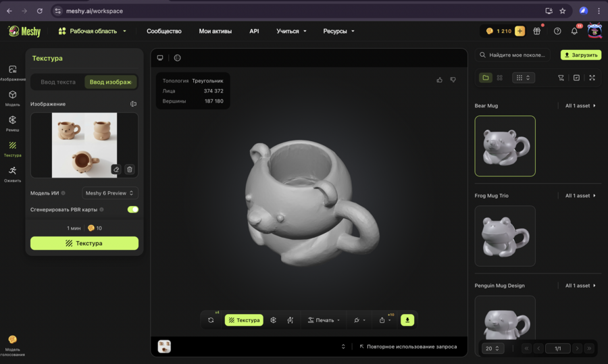Click the regenerate icon in bottom toolbar
The height and width of the screenshot is (364, 608).
[x=211, y=320]
